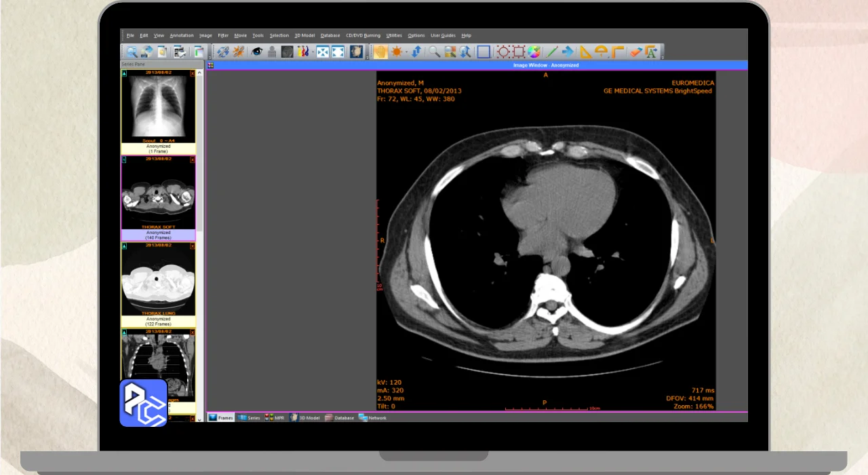The image size is (868, 475).
Task: Expand dropdown beside the colored squiggles icon
Action: coord(313,52)
